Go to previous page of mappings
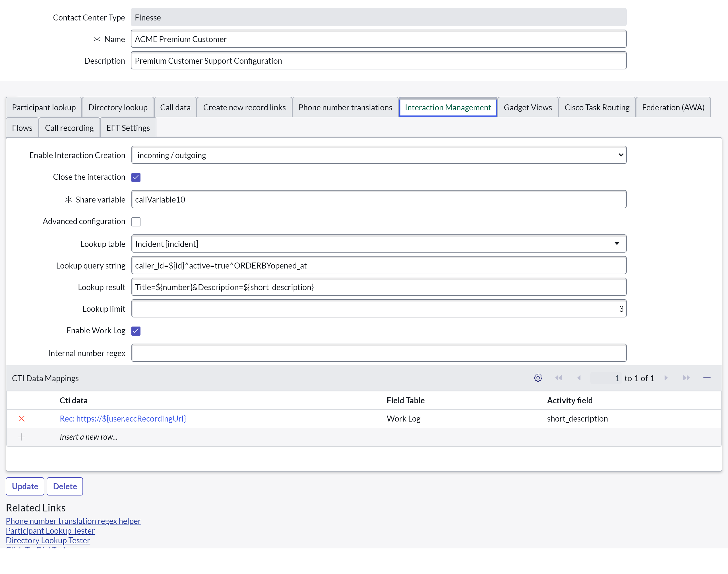 click(579, 378)
